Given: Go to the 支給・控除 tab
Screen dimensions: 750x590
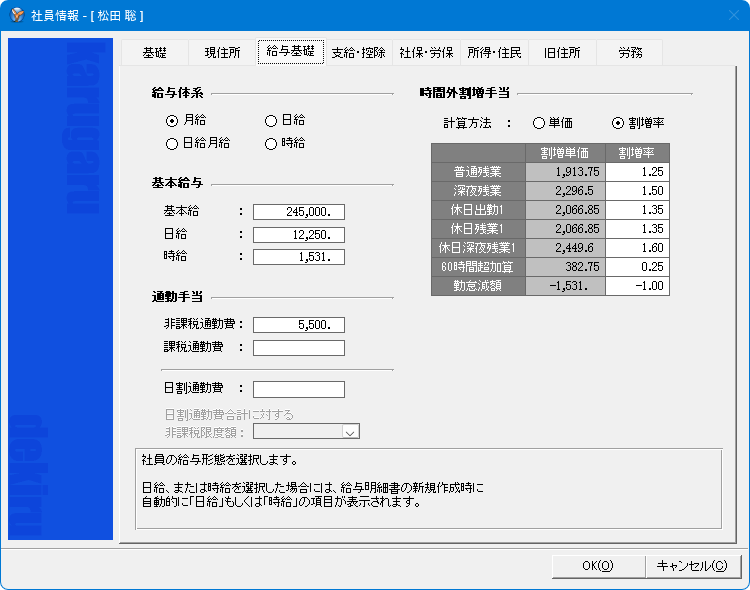Looking at the screenshot, I should pyautogui.click(x=358, y=52).
